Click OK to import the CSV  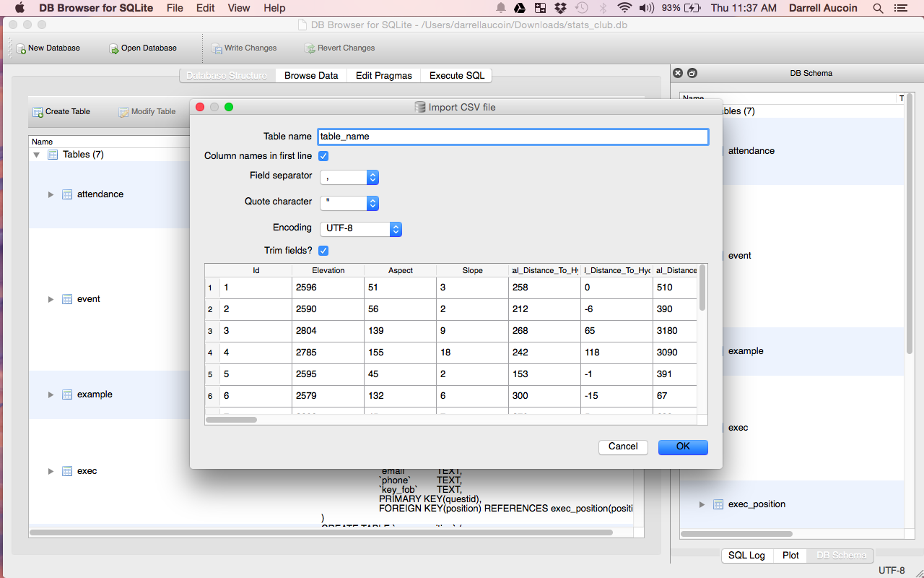[683, 447]
